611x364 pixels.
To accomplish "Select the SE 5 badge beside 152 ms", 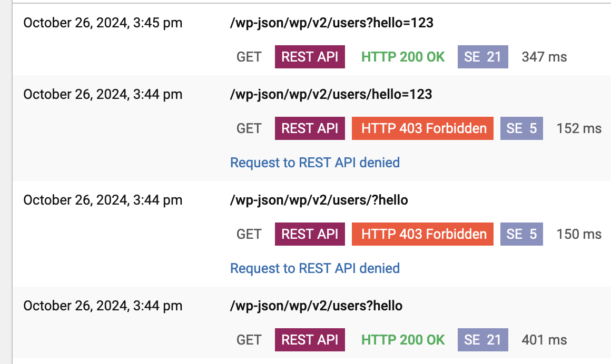I will coord(521,128).
